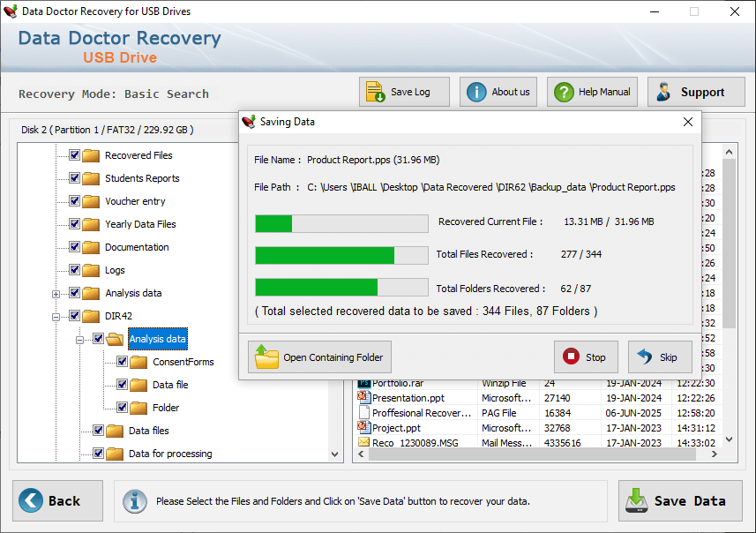The height and width of the screenshot is (533, 756).
Task: Click the file list scroll-right arrow
Action: click(x=714, y=454)
